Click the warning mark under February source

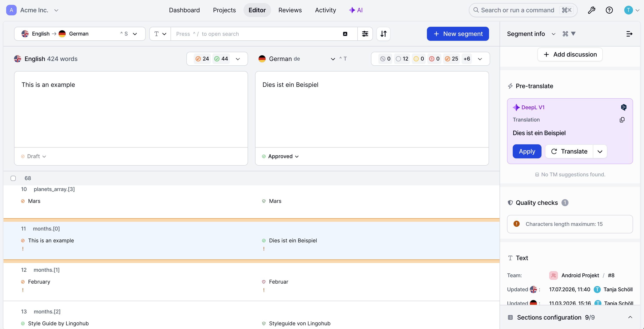point(23,290)
